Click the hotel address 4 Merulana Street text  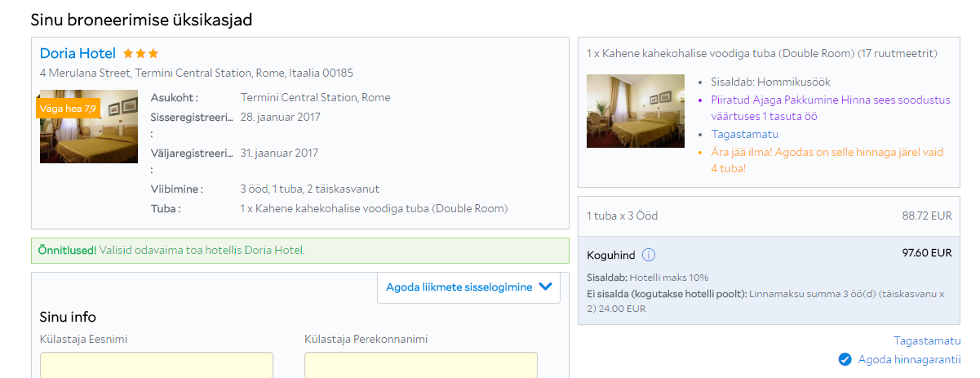(x=197, y=73)
